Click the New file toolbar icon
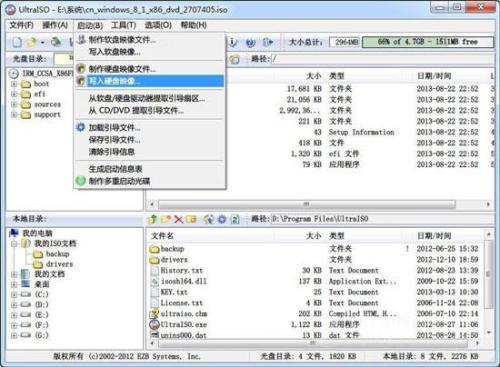 [x=17, y=42]
